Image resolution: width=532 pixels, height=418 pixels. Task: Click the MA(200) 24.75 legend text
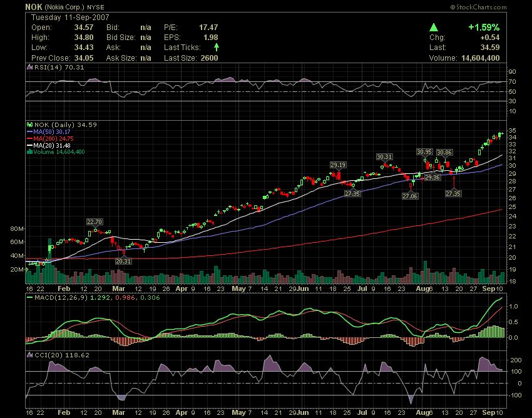(53, 138)
